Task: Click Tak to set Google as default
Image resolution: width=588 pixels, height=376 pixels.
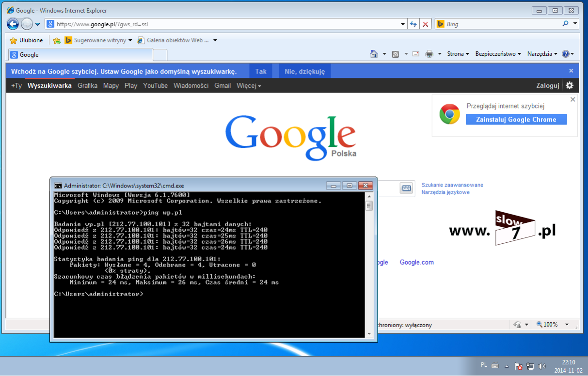Action: [261, 71]
